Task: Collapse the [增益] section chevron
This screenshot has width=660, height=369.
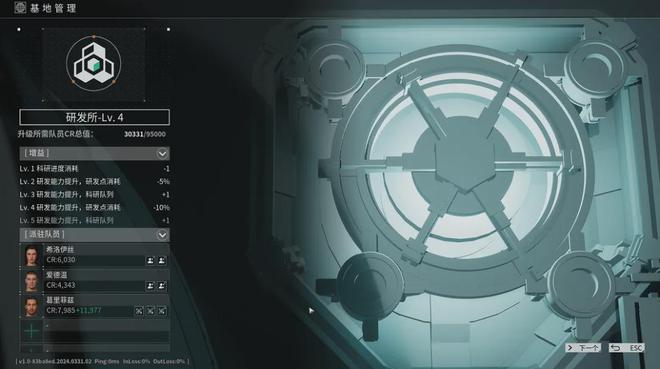Action: (162, 154)
